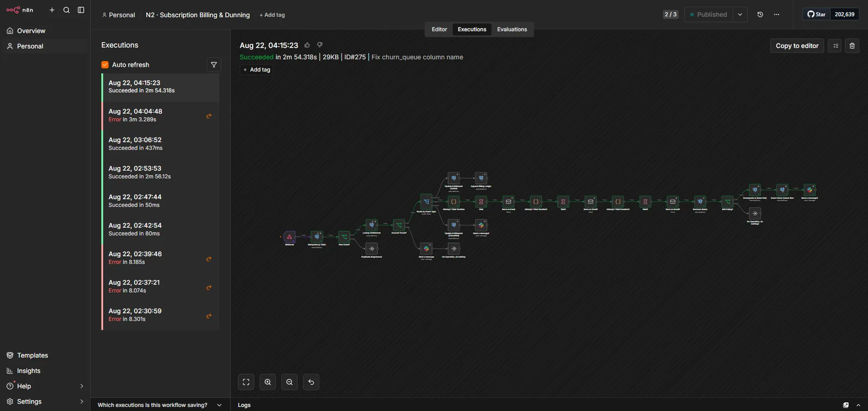Select the Duplicate Suppressed no-op node
Viewport: 868px width, 411px height.
[x=372, y=249]
